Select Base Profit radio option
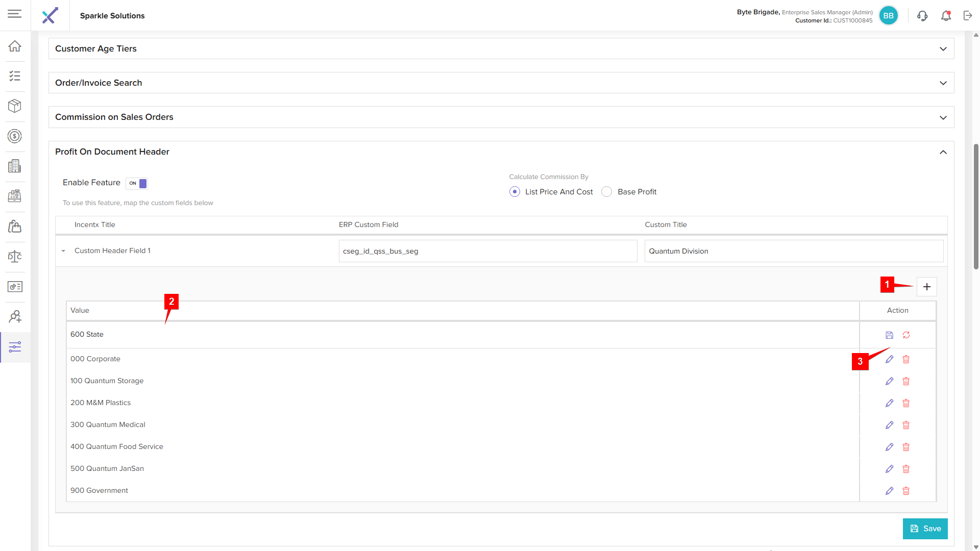 click(x=606, y=192)
